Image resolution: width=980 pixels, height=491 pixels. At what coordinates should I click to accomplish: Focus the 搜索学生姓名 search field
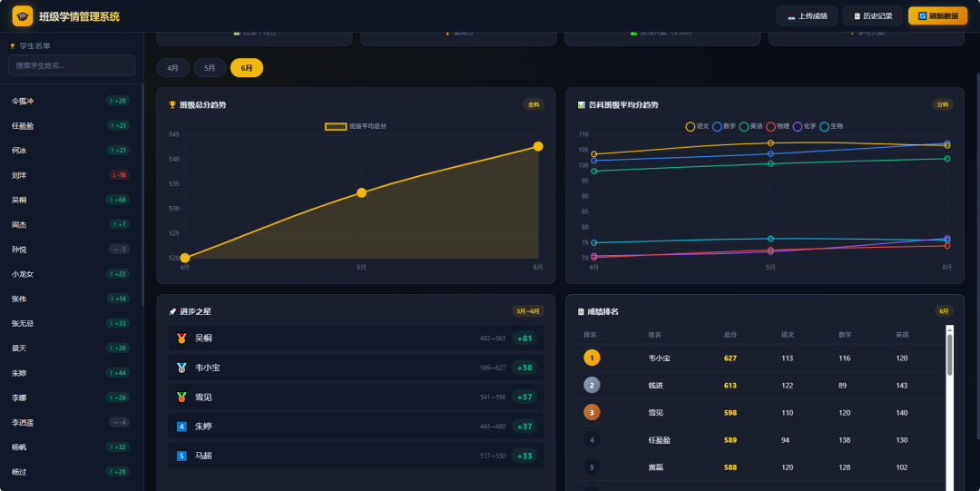click(72, 65)
